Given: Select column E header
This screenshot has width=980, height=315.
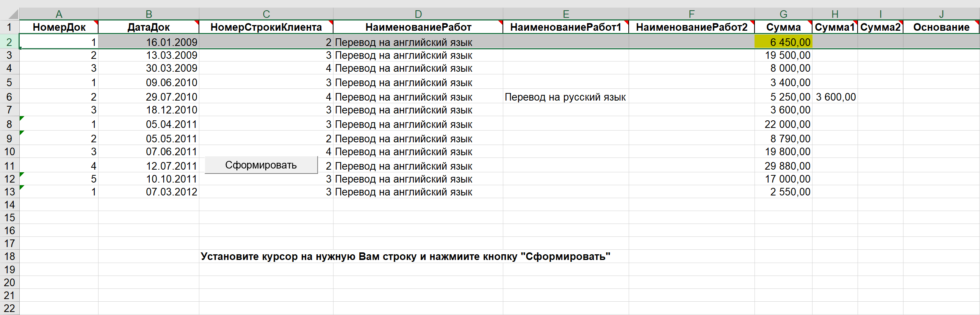Looking at the screenshot, I should point(566,14).
